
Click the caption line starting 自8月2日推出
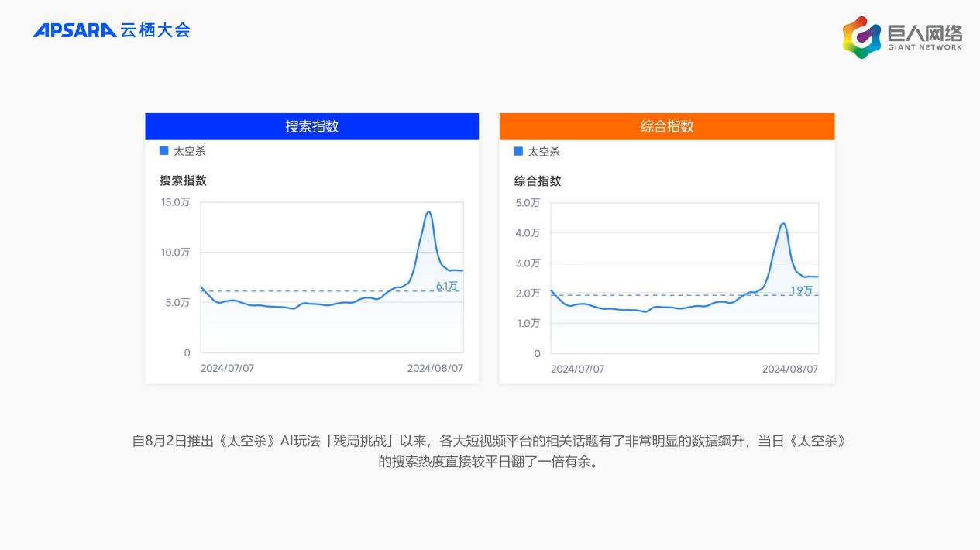click(490, 441)
